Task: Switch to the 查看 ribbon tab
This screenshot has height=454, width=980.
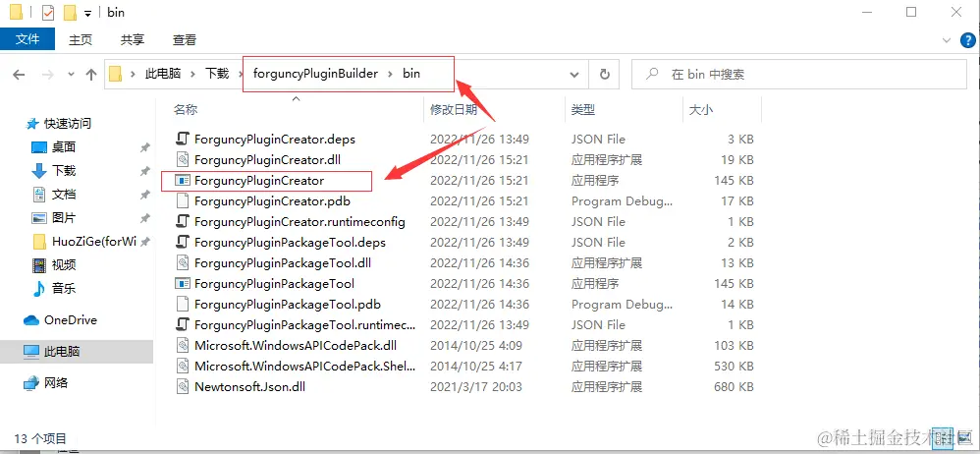Action: point(185,39)
